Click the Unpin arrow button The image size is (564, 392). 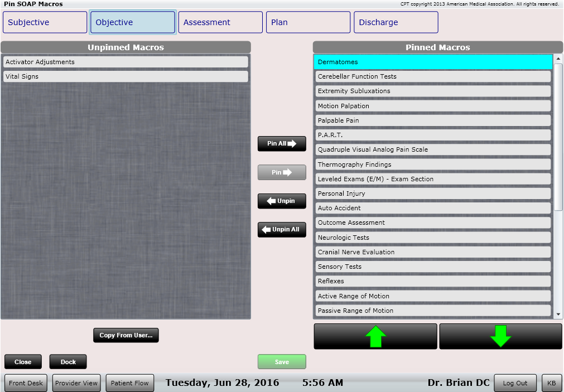point(281,201)
